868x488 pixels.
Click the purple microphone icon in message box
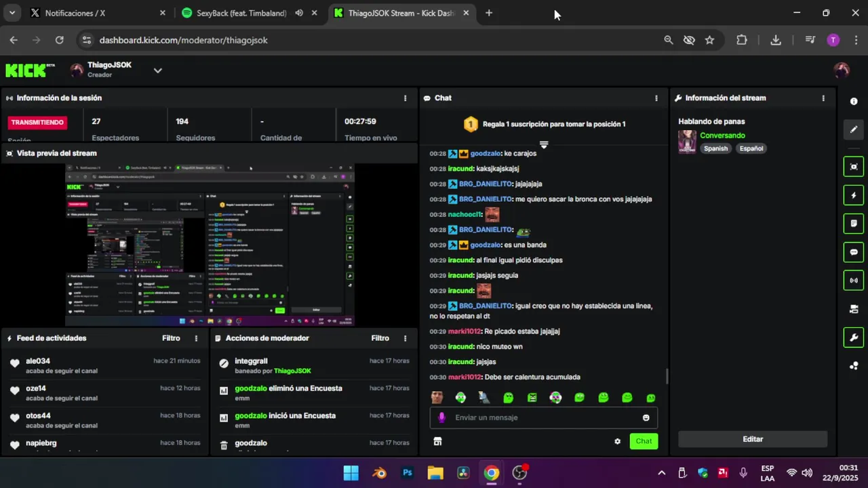[441, 418]
